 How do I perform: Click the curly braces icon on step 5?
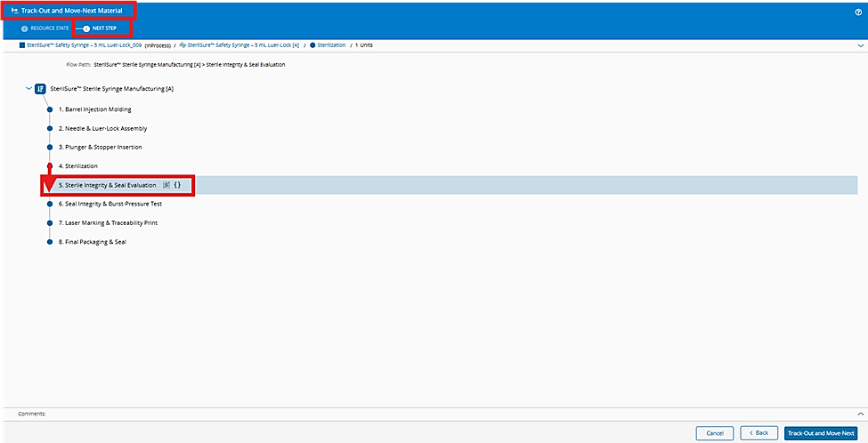[x=177, y=185]
